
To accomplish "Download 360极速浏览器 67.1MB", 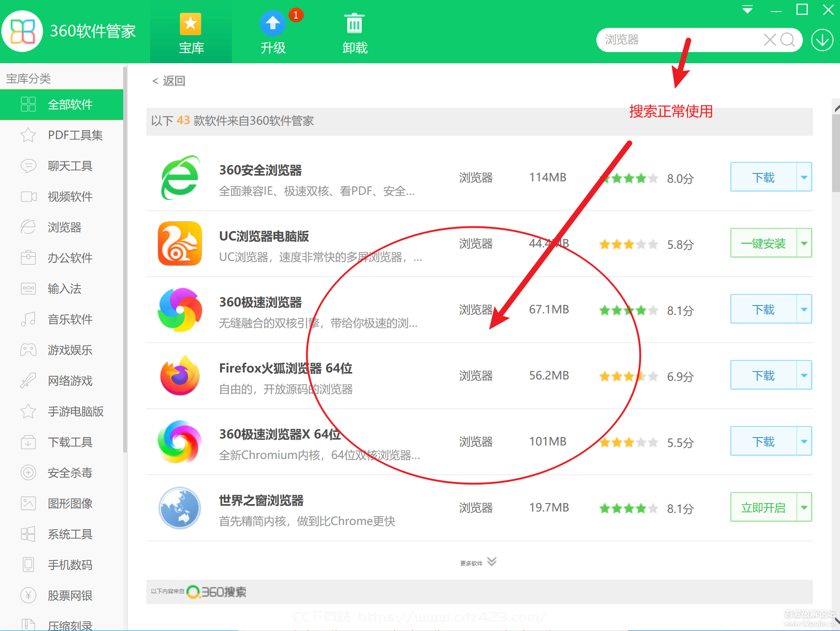I will [763, 309].
